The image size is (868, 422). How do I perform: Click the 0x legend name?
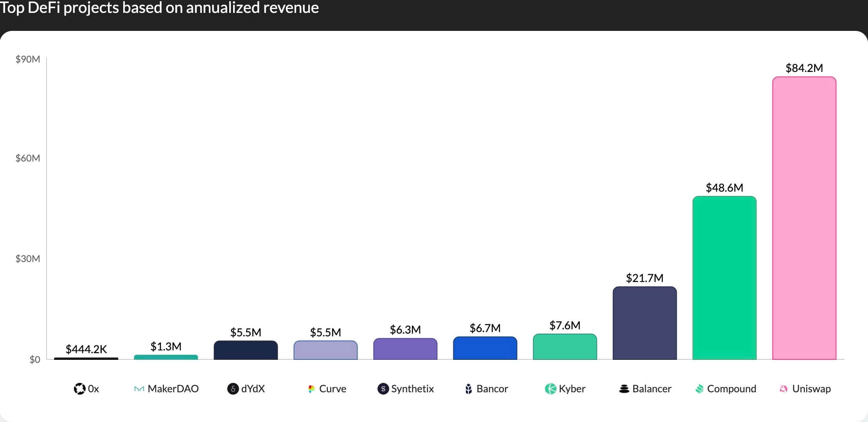pos(93,389)
